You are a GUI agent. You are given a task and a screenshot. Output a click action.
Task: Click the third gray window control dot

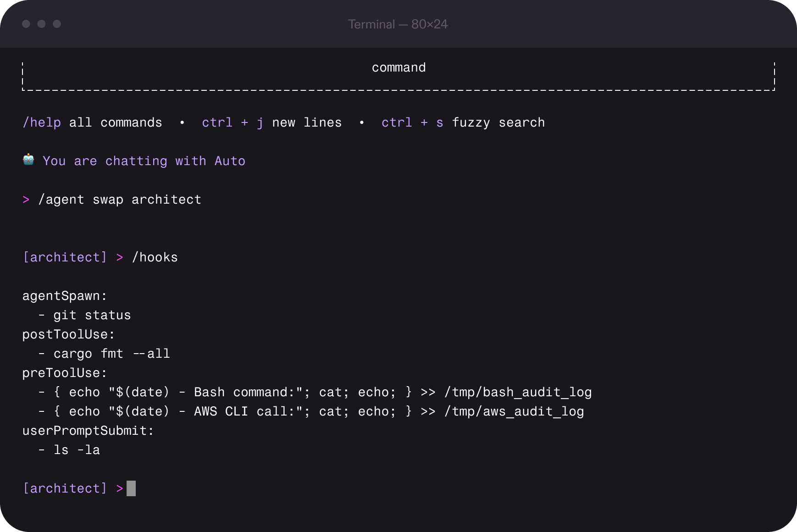click(57, 24)
